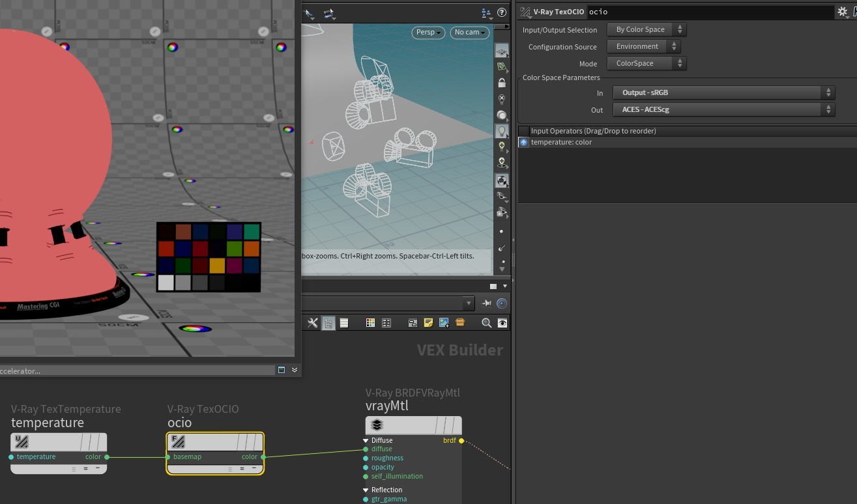857x504 pixels.
Task: Add a sticky note with yellow note icon
Action: (x=428, y=323)
